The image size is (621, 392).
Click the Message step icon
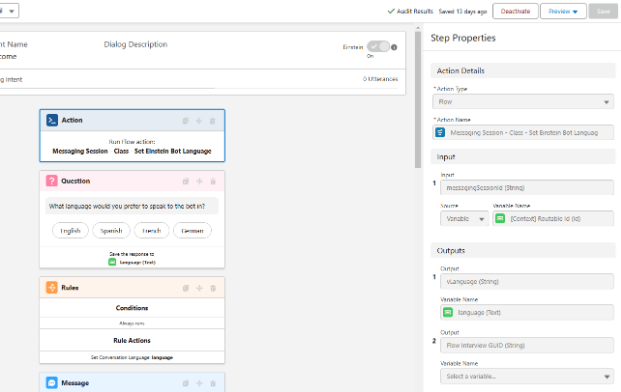pos(52,383)
